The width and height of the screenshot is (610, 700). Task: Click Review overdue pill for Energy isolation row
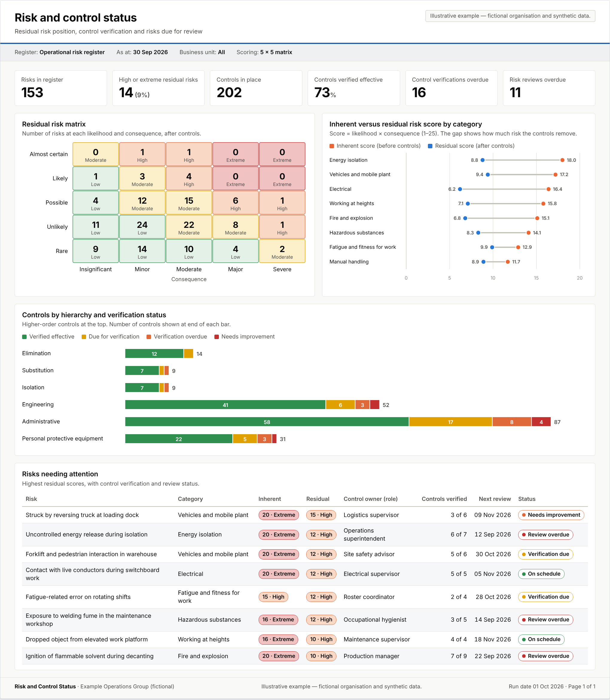point(545,535)
